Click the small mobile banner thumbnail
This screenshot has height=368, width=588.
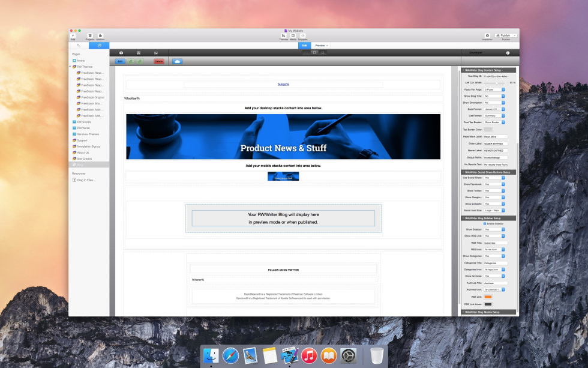[283, 176]
